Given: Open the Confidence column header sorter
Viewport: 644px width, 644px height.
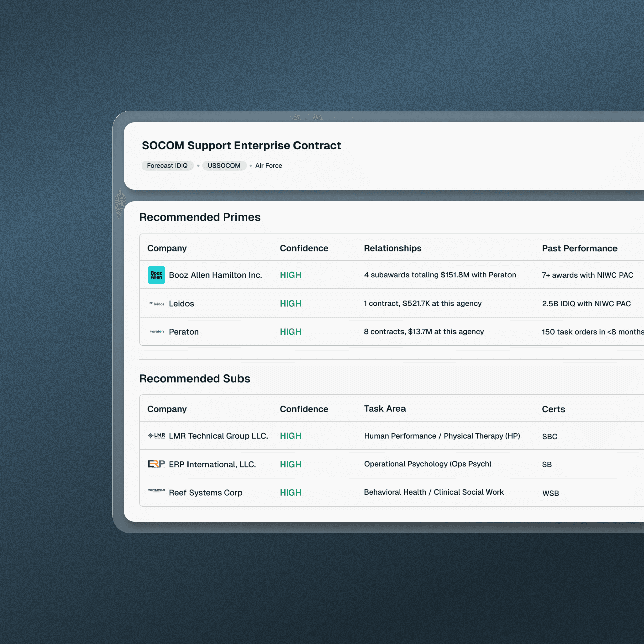Looking at the screenshot, I should pyautogui.click(x=304, y=248).
